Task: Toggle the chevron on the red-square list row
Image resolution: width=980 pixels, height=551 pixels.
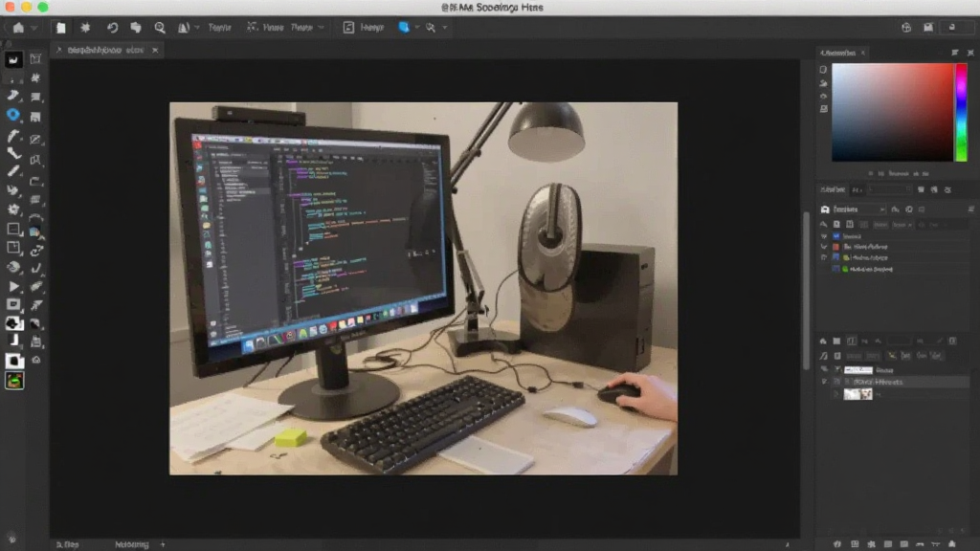Action: [824, 247]
